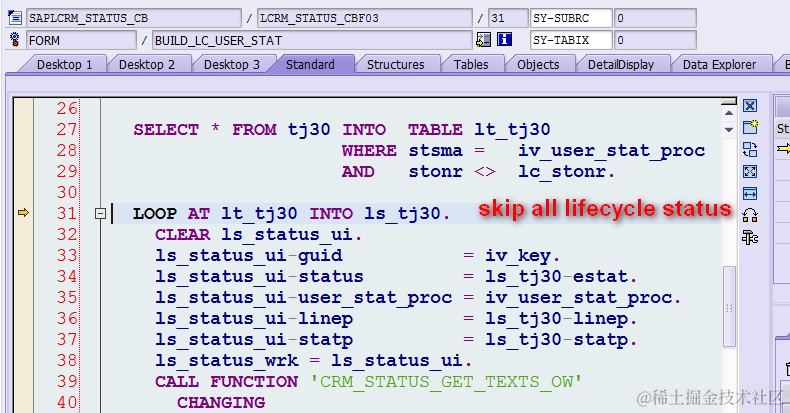
Task: Open tool services hammer-wrench icon
Action: [750, 238]
